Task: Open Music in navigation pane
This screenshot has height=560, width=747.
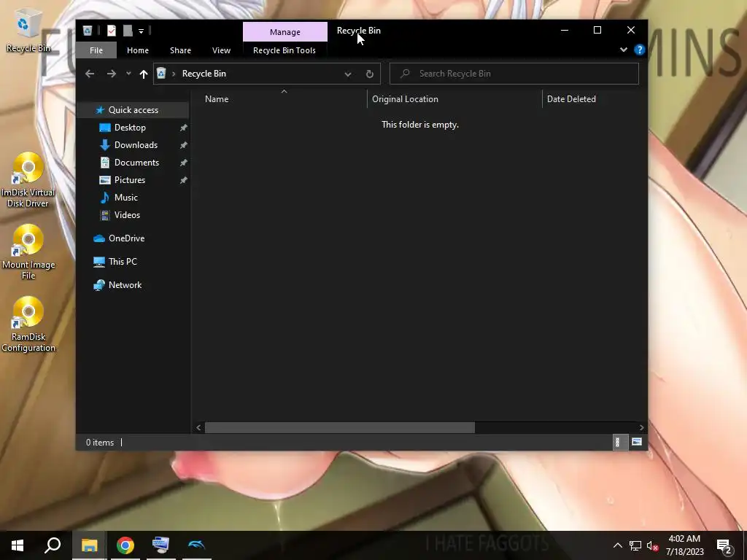Action: coord(125,198)
